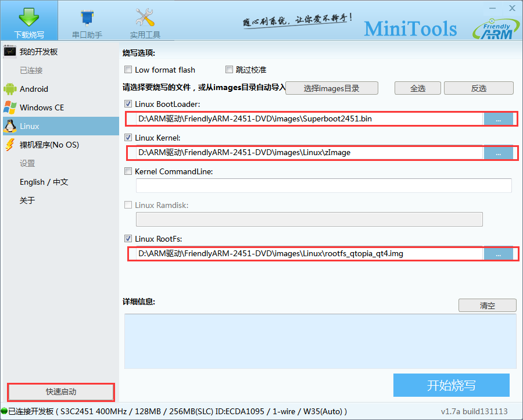The image size is (523, 420).
Task: Browse for the BootLoader file
Action: click(499, 119)
